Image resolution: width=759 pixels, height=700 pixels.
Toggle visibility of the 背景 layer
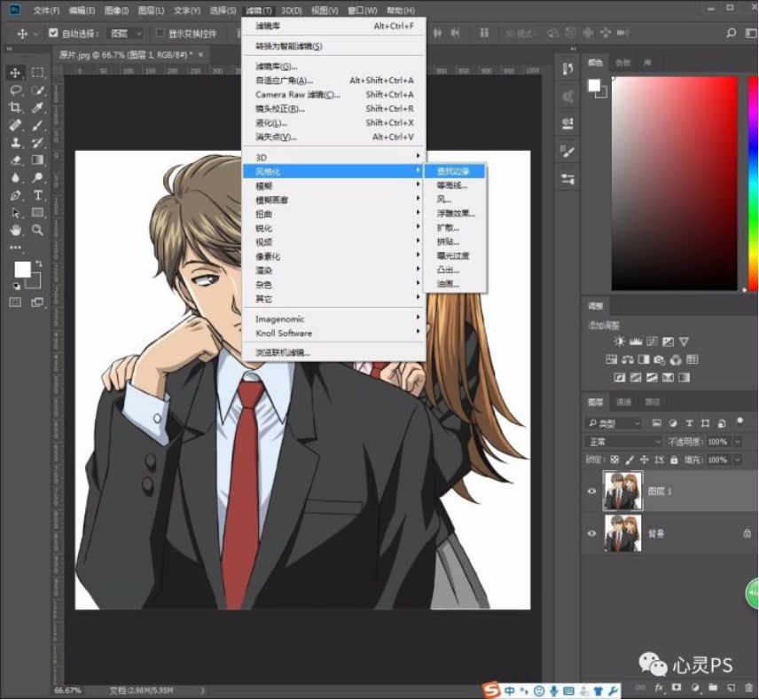(x=592, y=533)
